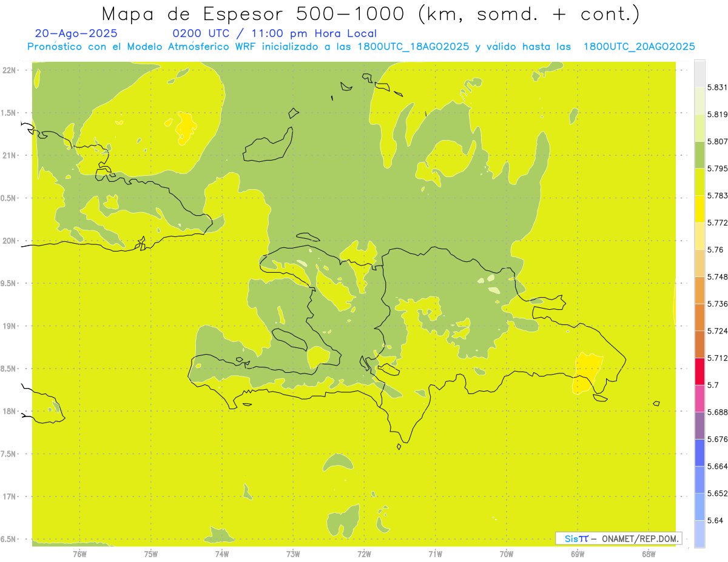
Task: Click the latitude label 19N
Action: [10, 326]
